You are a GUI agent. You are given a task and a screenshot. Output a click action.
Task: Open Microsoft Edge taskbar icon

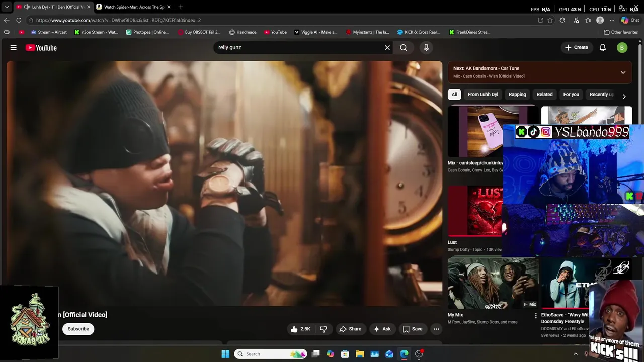(x=404, y=354)
